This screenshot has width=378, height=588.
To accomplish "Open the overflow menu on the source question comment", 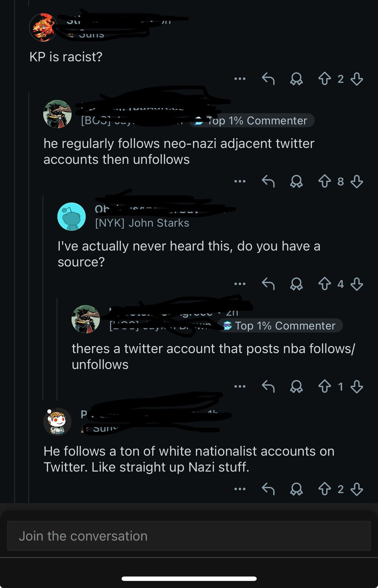I will pyautogui.click(x=240, y=284).
